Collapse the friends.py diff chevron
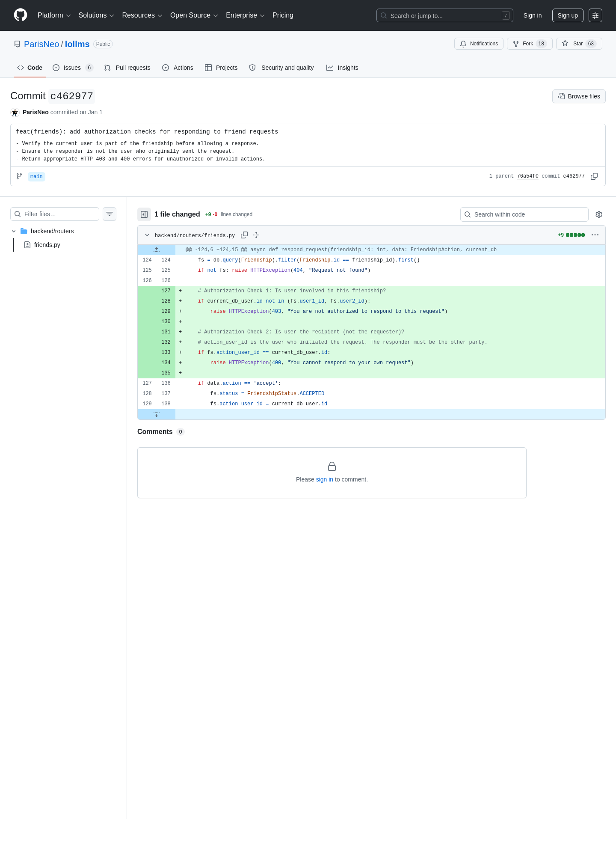Screen dimensions: 616x856 click(x=147, y=235)
